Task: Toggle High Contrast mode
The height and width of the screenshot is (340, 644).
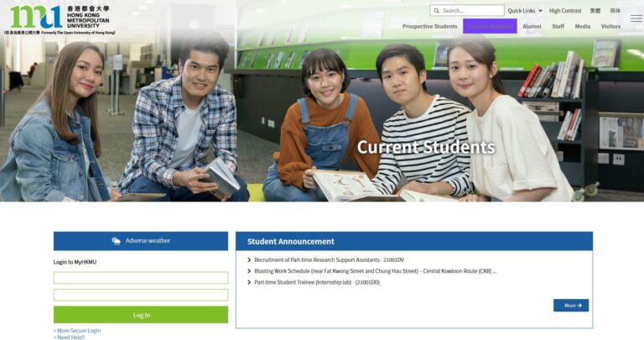Action: 565,11
